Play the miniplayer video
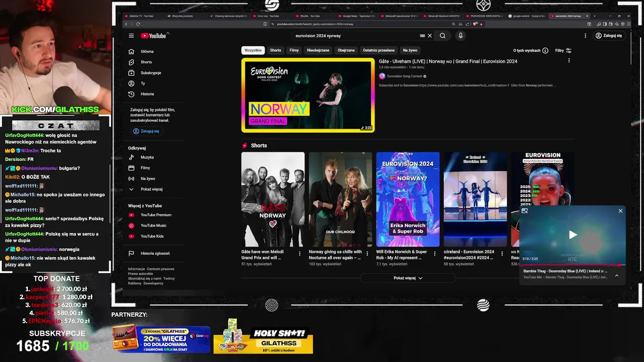The image size is (644, 362). [x=573, y=235]
